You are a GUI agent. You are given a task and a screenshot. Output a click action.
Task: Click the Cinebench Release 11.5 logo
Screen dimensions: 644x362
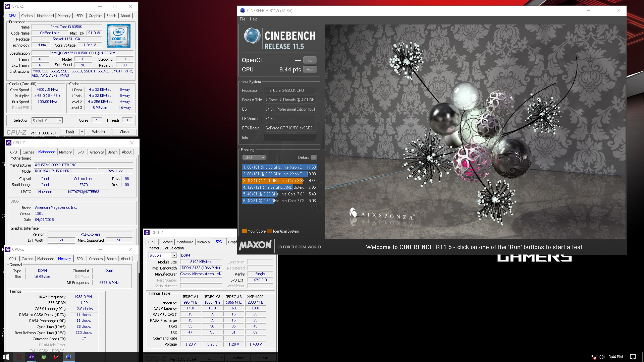point(279,39)
